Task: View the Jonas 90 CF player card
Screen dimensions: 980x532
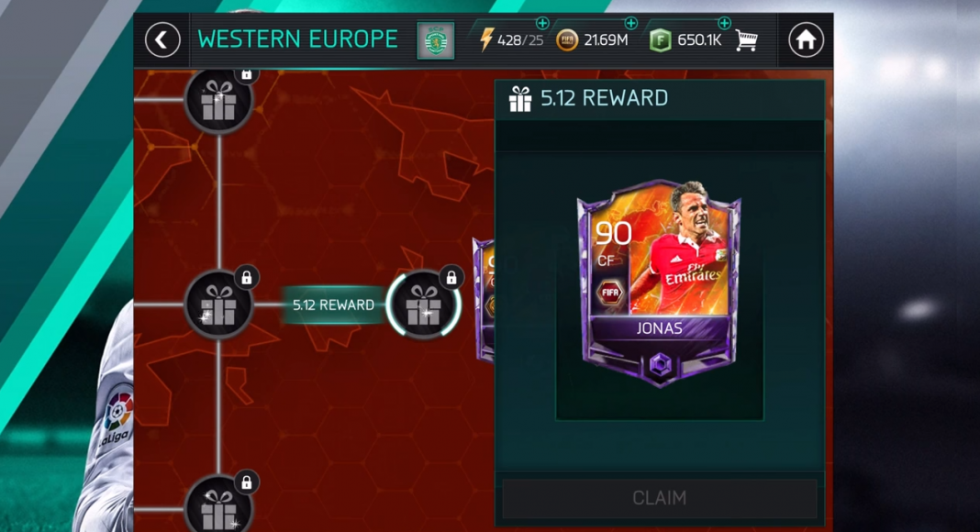Action: click(x=660, y=283)
